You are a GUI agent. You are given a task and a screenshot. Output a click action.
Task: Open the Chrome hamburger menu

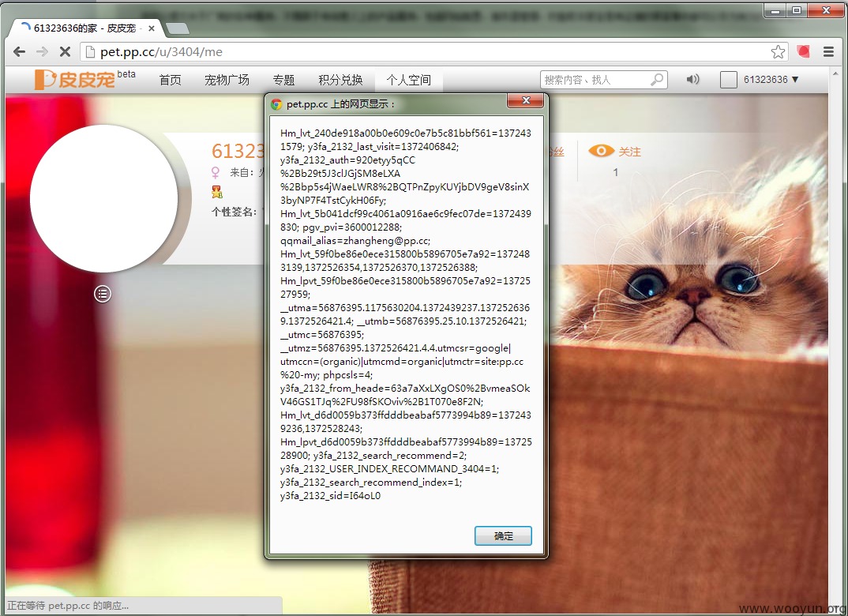(828, 52)
